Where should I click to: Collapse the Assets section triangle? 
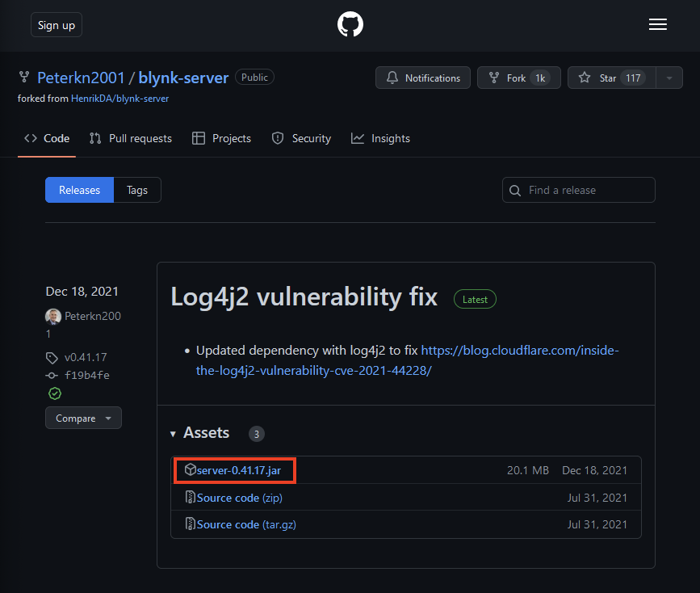(x=174, y=434)
